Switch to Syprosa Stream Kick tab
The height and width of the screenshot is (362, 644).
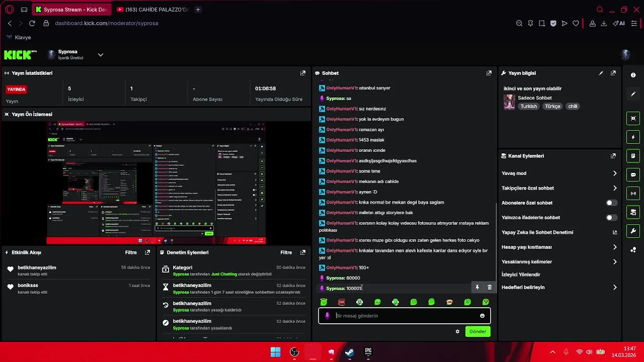tap(72, 10)
